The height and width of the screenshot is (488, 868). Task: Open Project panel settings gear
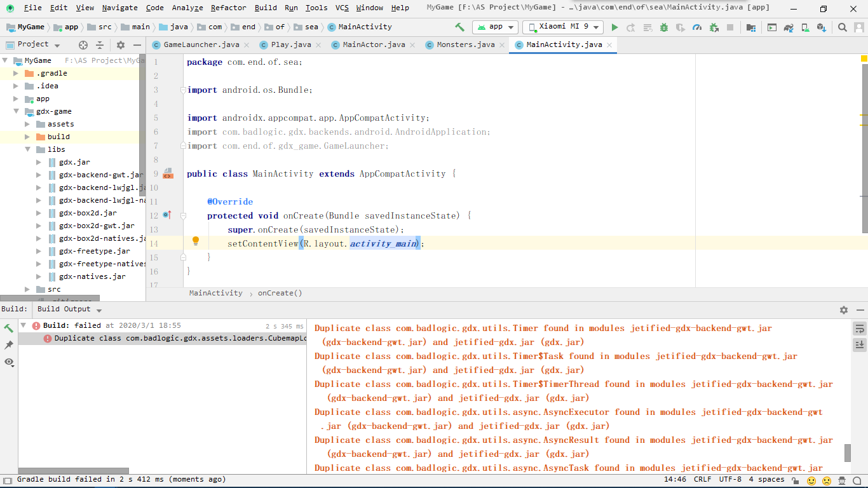coord(121,45)
